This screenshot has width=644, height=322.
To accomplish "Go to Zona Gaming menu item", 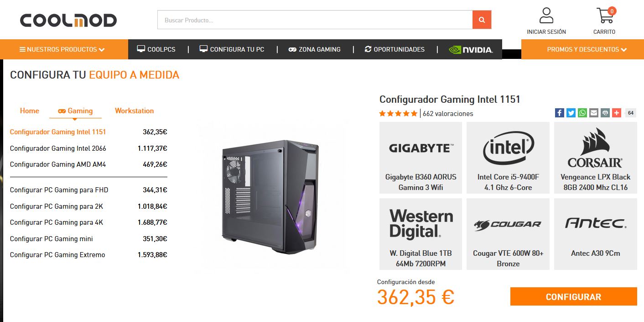I will tap(315, 49).
